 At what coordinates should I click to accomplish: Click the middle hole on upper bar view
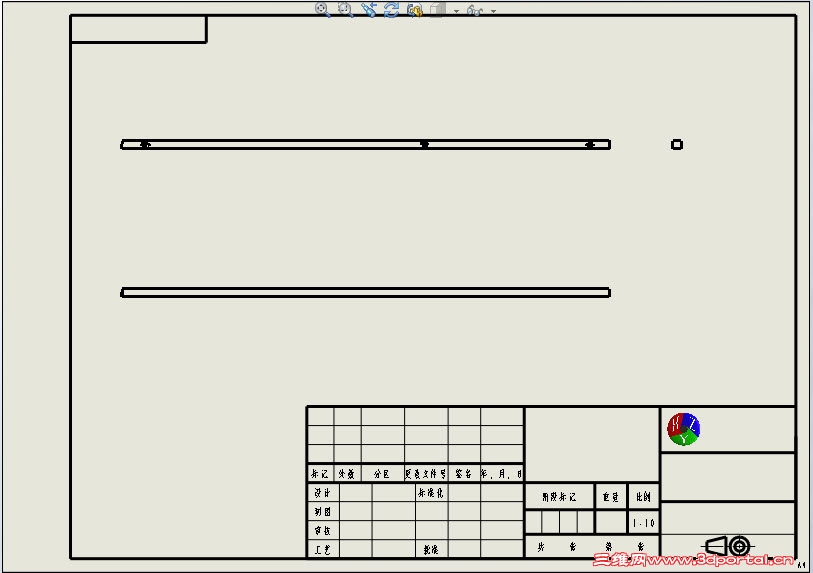click(x=424, y=144)
